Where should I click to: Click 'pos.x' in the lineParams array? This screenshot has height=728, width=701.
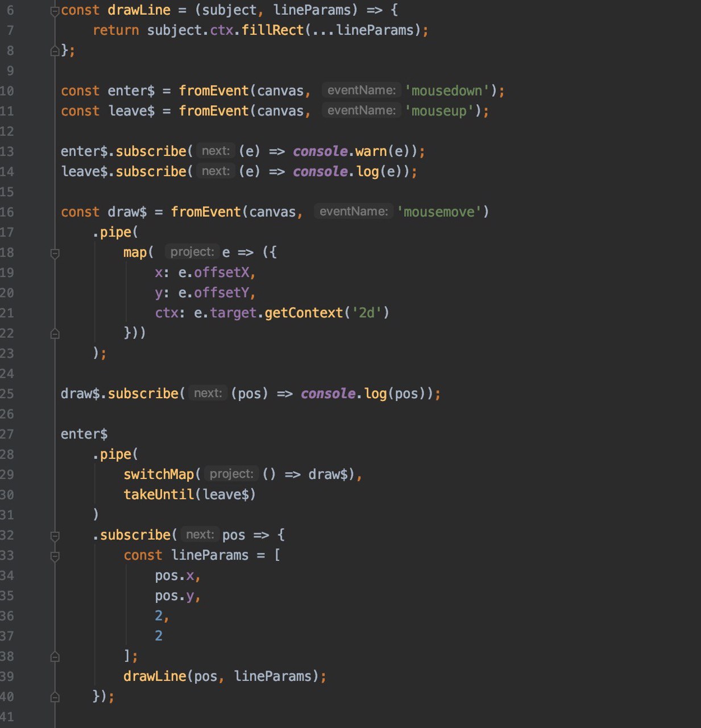(174, 576)
